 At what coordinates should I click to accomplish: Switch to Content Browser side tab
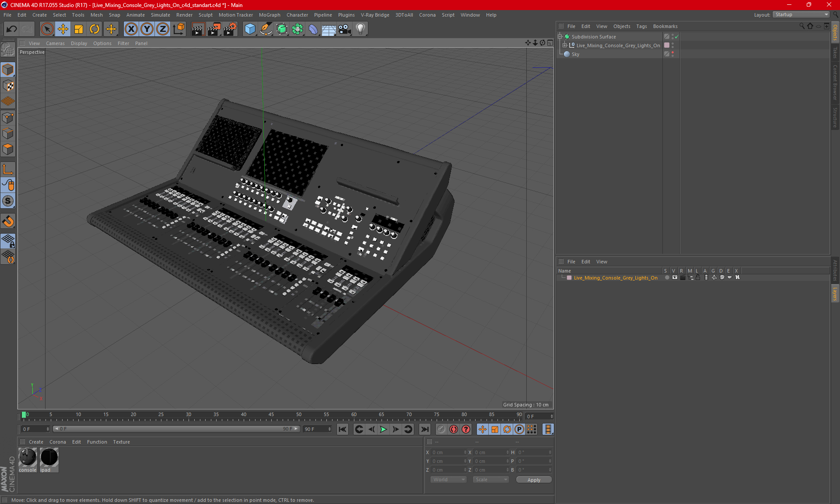pos(835,83)
